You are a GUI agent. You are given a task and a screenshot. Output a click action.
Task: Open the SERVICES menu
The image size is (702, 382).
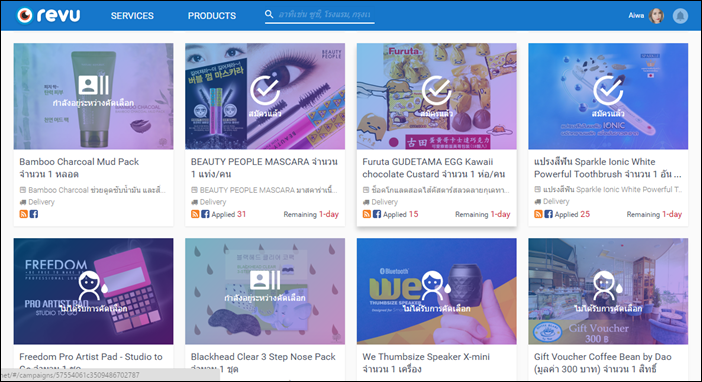tap(132, 16)
